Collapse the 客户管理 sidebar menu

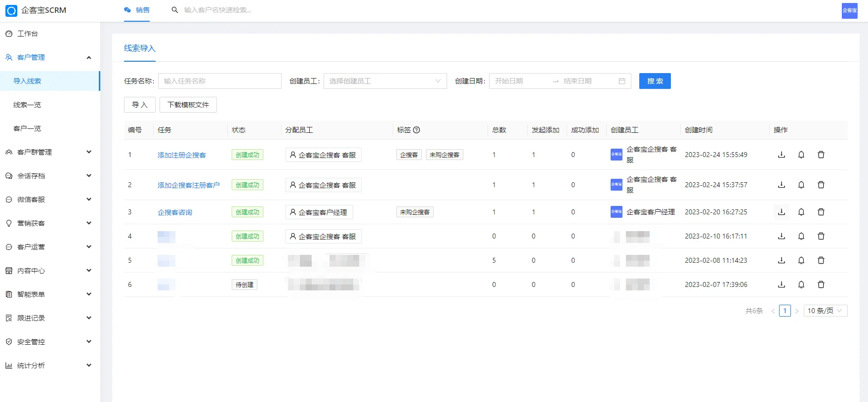[x=50, y=57]
